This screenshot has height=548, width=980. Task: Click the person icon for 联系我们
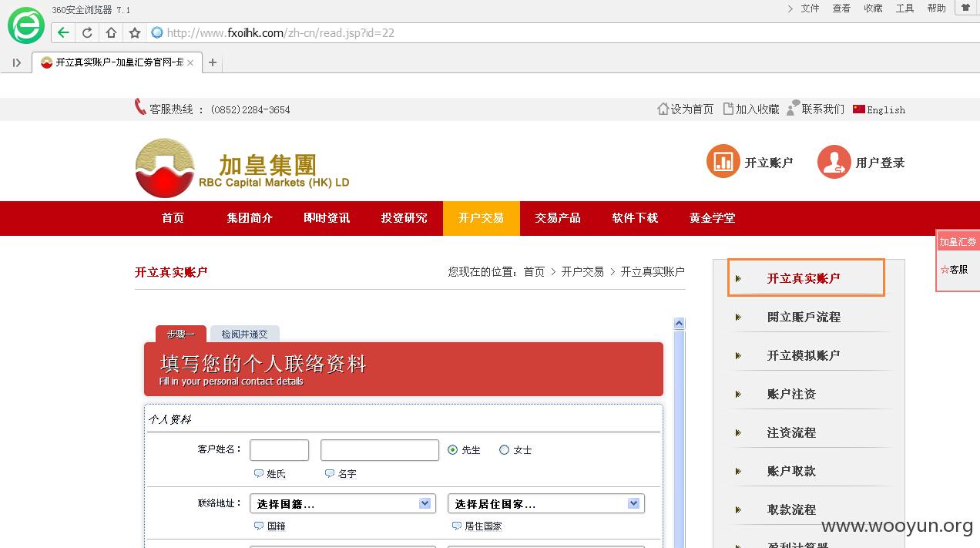[x=793, y=108]
